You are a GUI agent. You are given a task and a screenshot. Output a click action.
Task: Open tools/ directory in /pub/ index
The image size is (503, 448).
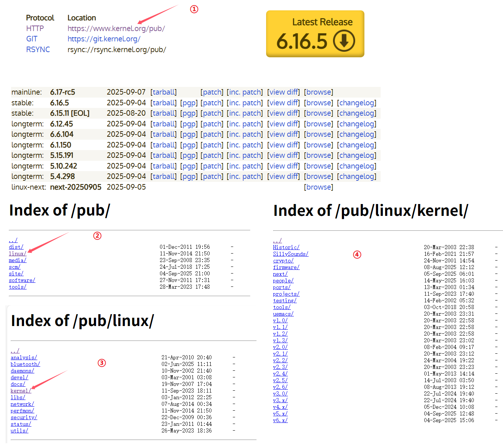pyautogui.click(x=17, y=287)
